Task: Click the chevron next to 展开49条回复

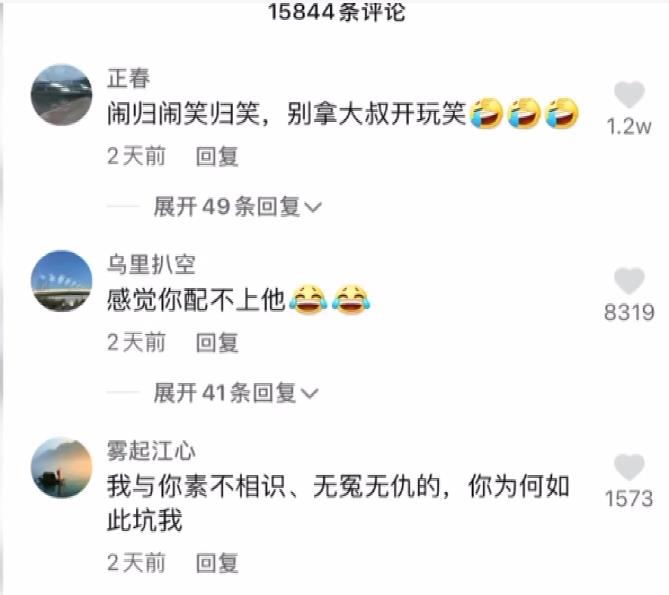Action: [313, 208]
